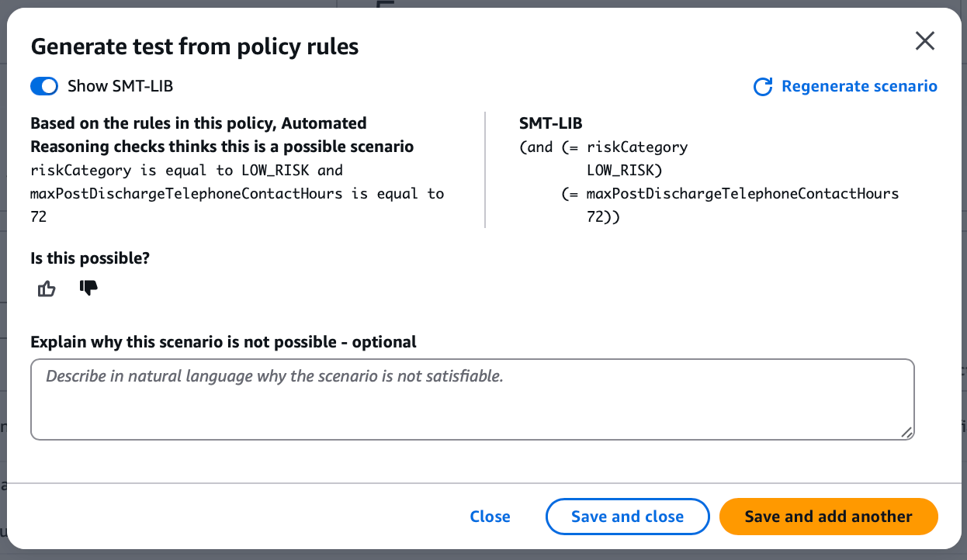Click the thumbs down icon
Image resolution: width=967 pixels, height=560 pixels.
point(88,289)
